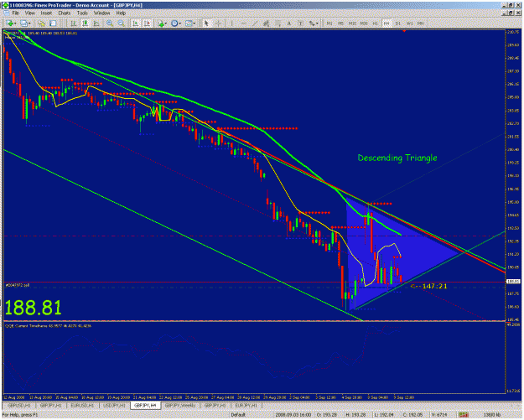Image resolution: width=524 pixels, height=420 pixels.
Task: Click the zoom in magnifier icon
Action: 110,23
